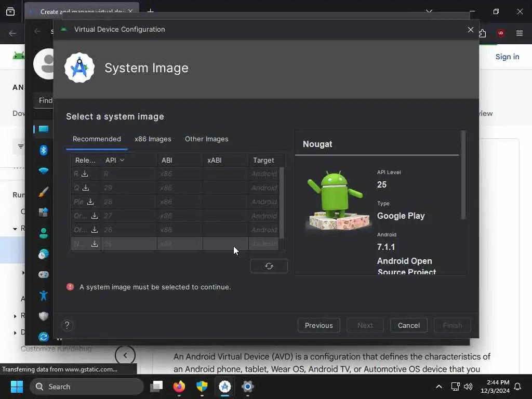
Task: Close the Virtual Device Configuration dialog
Action: coord(471,30)
